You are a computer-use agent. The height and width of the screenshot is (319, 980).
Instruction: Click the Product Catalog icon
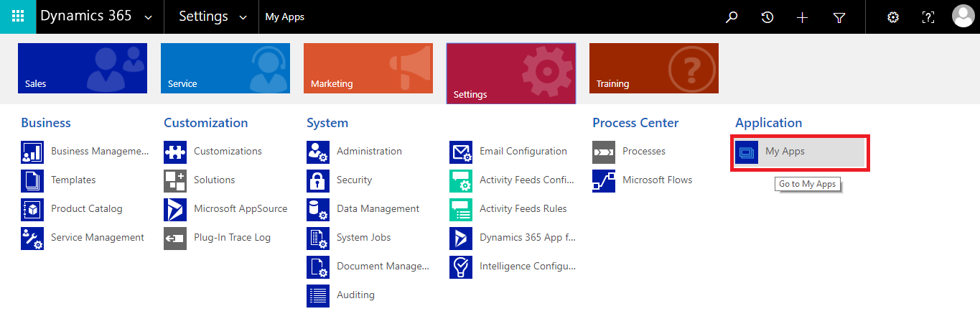coord(32,209)
